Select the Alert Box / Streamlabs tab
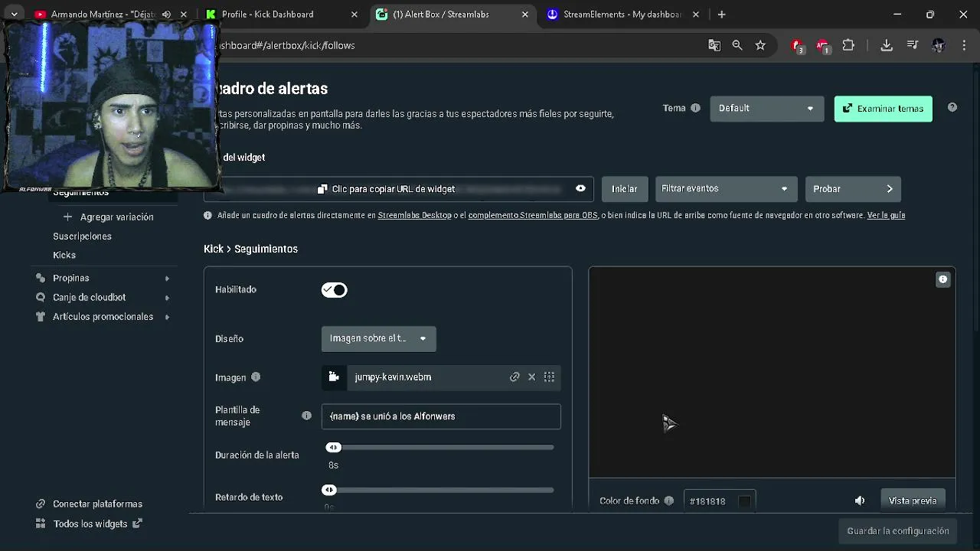Viewport: 980px width, 551px height. 452,14
